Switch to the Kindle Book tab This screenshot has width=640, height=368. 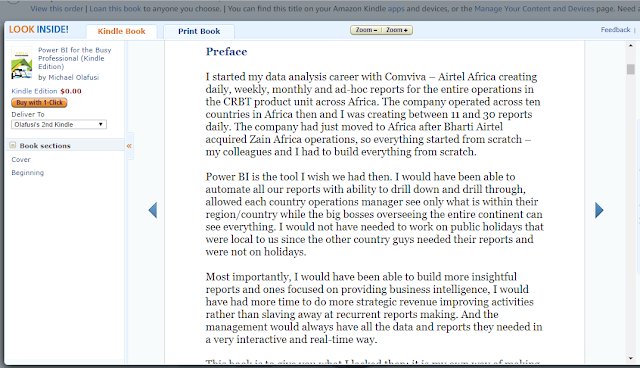click(x=121, y=31)
